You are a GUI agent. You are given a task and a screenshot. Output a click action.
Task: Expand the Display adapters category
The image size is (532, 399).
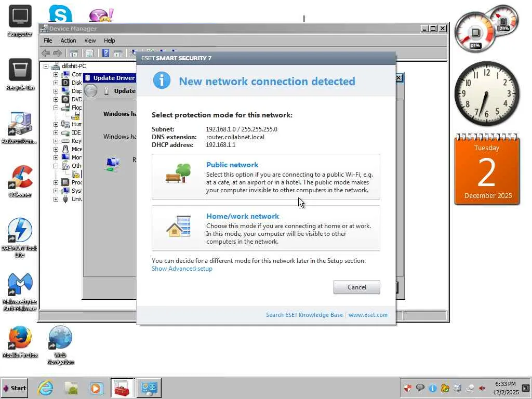point(56,91)
